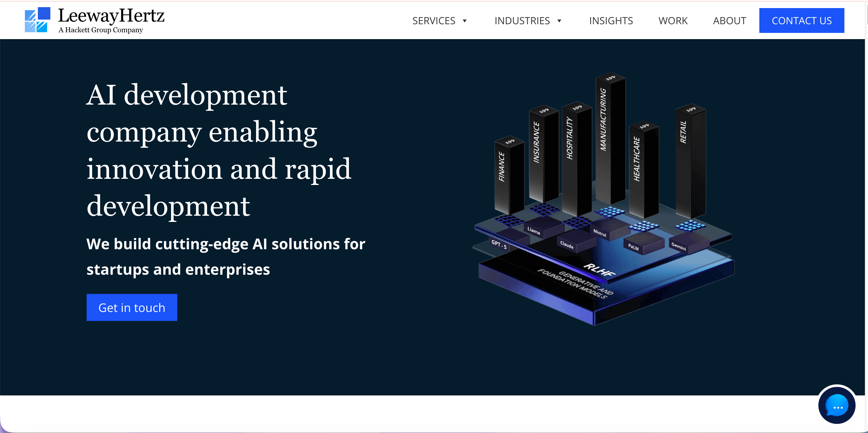Click the 'A Hackett Group Company' tagline
The image size is (868, 433).
point(100,30)
